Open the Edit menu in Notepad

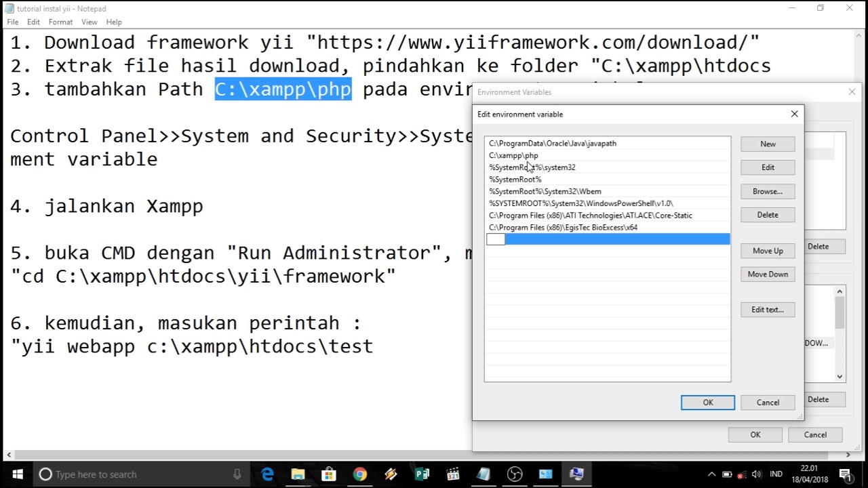click(x=33, y=22)
